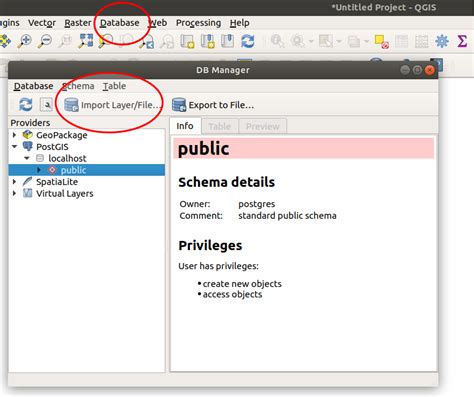
Task: Click the SpatiaLite feather icon
Action: [x=27, y=181]
